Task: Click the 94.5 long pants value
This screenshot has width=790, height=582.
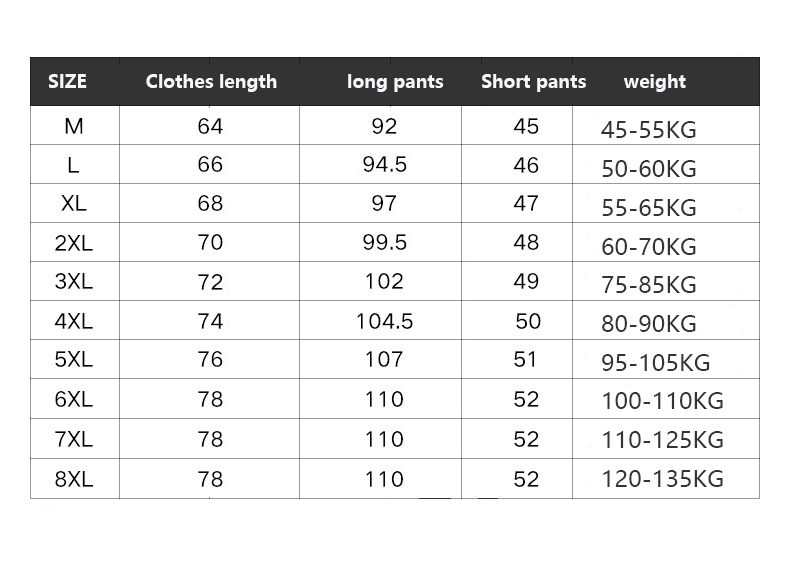Action: coord(384,165)
